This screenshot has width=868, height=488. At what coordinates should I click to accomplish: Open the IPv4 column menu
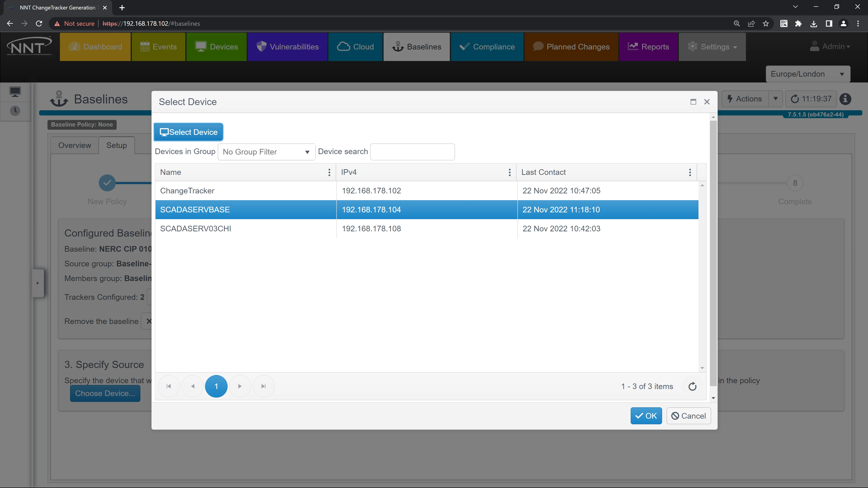(x=509, y=172)
